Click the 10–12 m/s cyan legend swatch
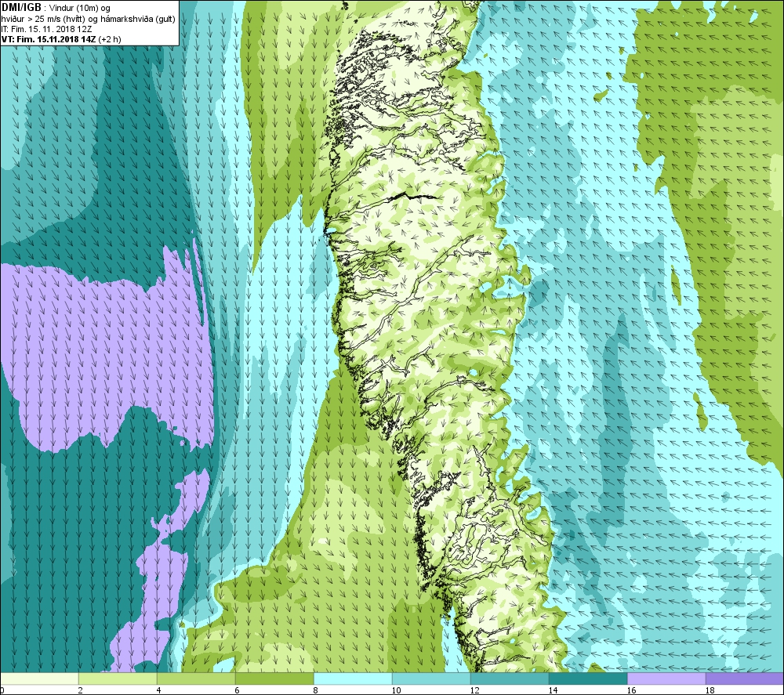This screenshot has width=784, height=695. pos(431,679)
